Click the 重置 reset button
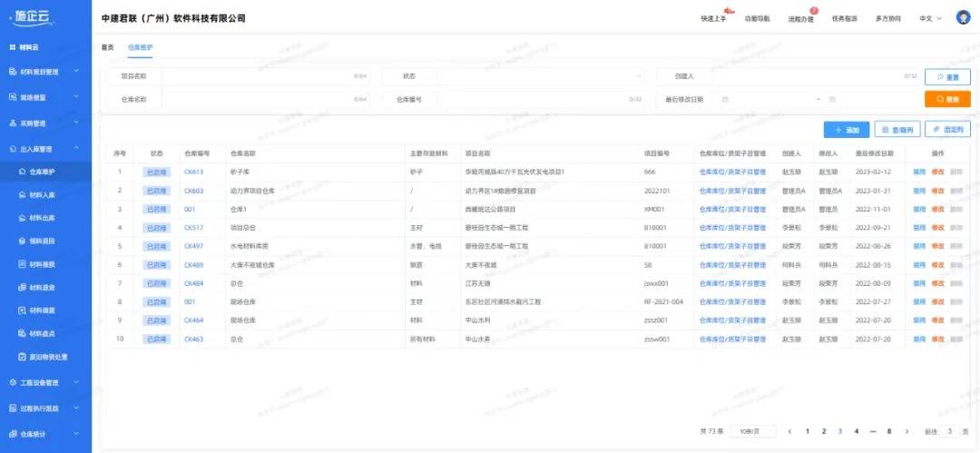The width and height of the screenshot is (980, 453). (x=947, y=77)
